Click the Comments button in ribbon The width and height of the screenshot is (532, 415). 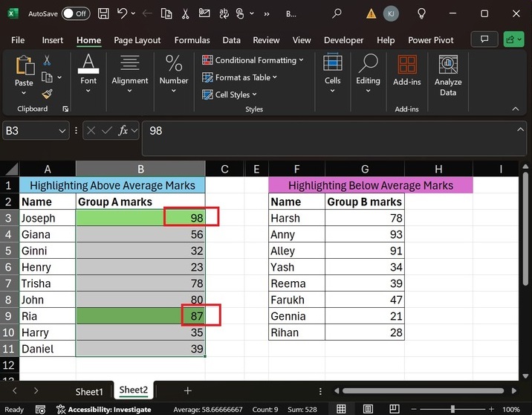485,39
